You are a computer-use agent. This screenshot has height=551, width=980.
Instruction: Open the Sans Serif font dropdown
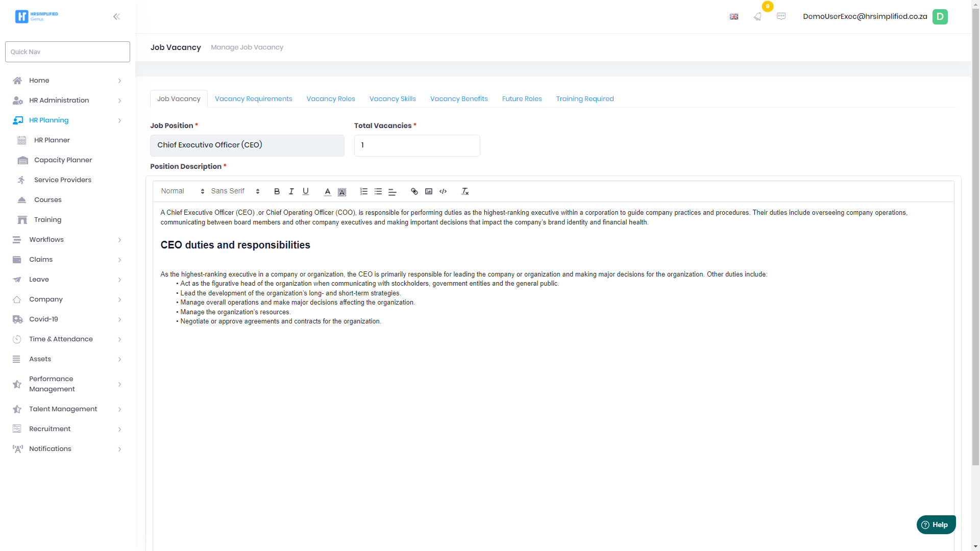(235, 191)
